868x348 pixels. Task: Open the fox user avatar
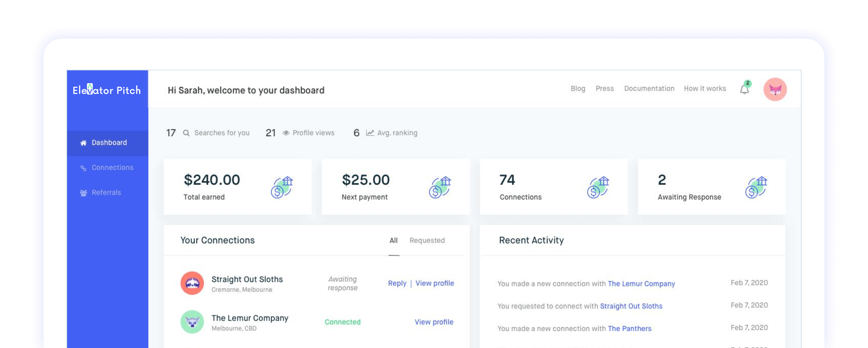click(775, 90)
